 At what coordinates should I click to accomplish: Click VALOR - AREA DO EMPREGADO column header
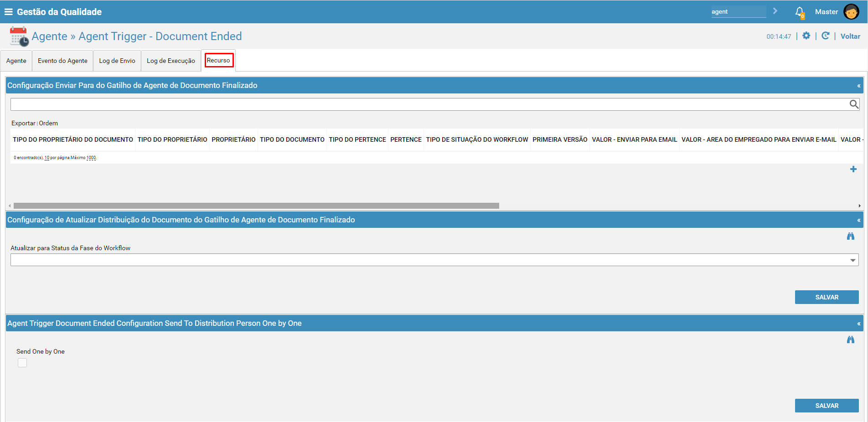point(759,139)
